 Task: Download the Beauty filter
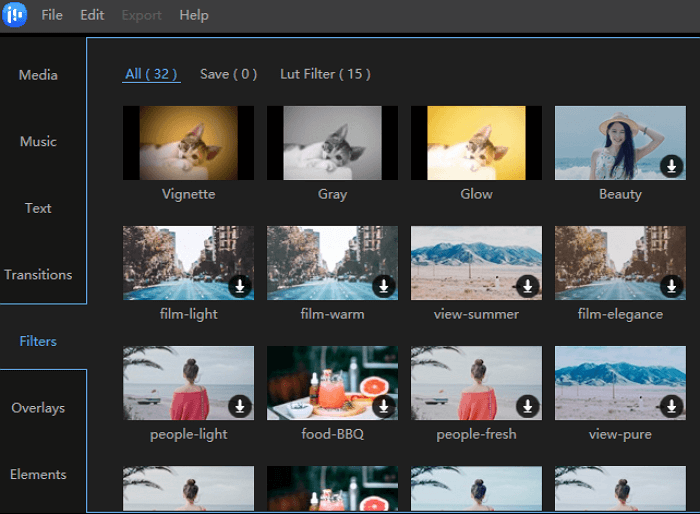(x=672, y=166)
